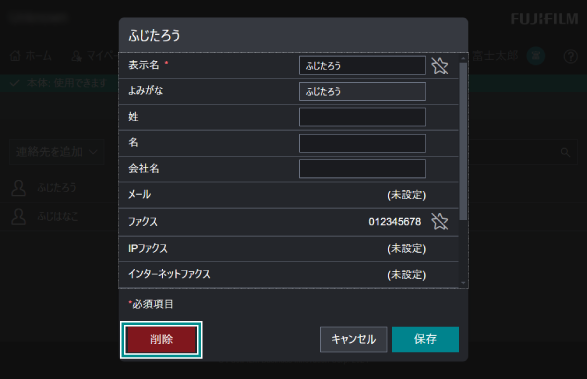Focus the 名 text box

click(x=362, y=143)
